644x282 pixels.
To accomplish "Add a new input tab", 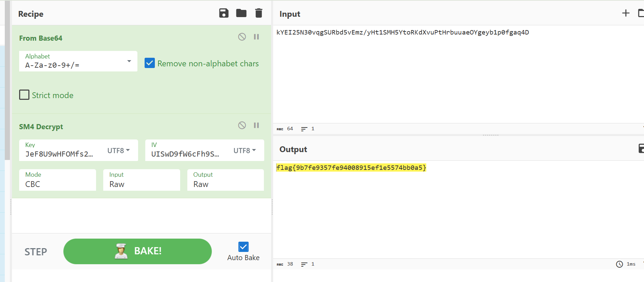I will pos(626,13).
